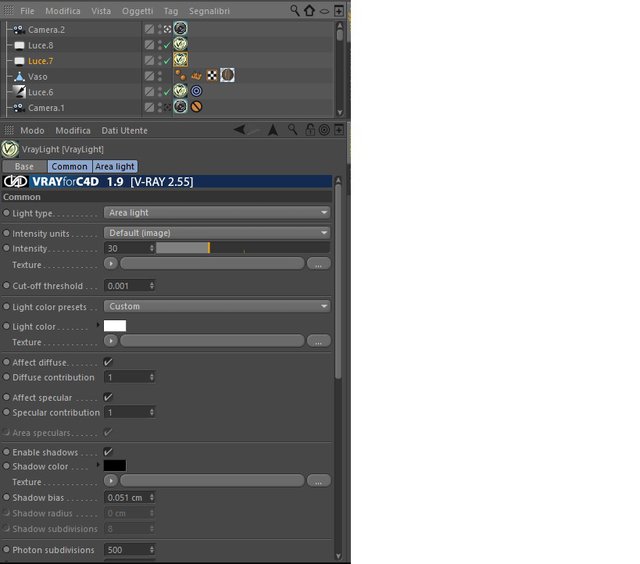
Task: Select the orange protection tag on Camera.1
Action: tap(196, 107)
